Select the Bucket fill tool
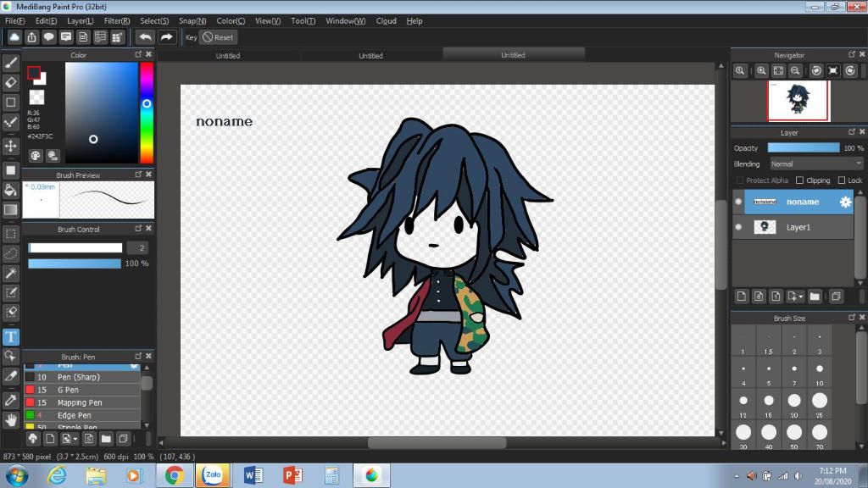 (x=10, y=190)
